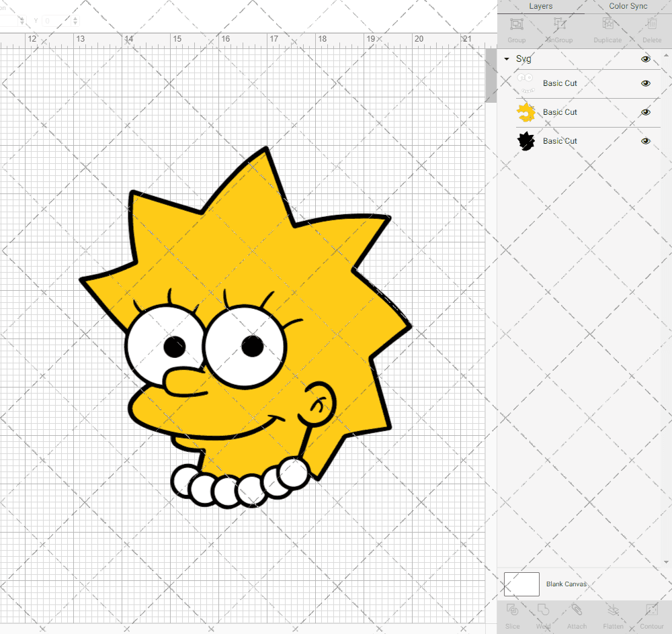Click the Svg group name
Image resolution: width=672 pixels, height=634 pixels.
pos(523,58)
